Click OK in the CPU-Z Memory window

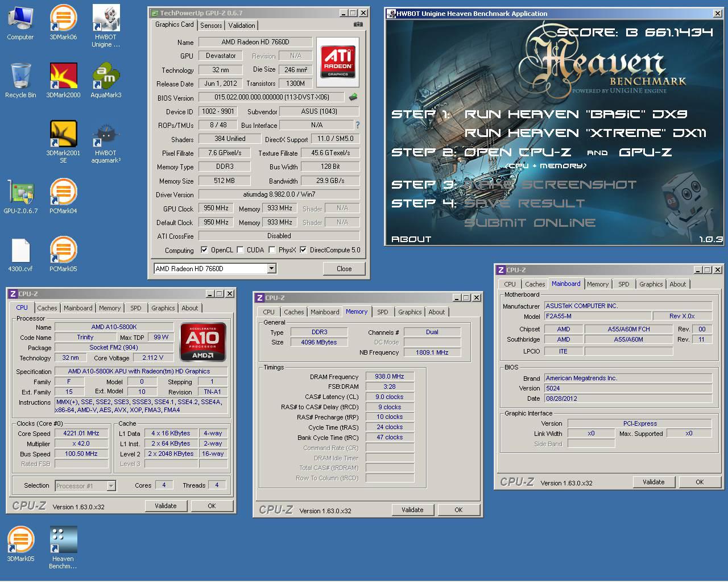coord(458,510)
